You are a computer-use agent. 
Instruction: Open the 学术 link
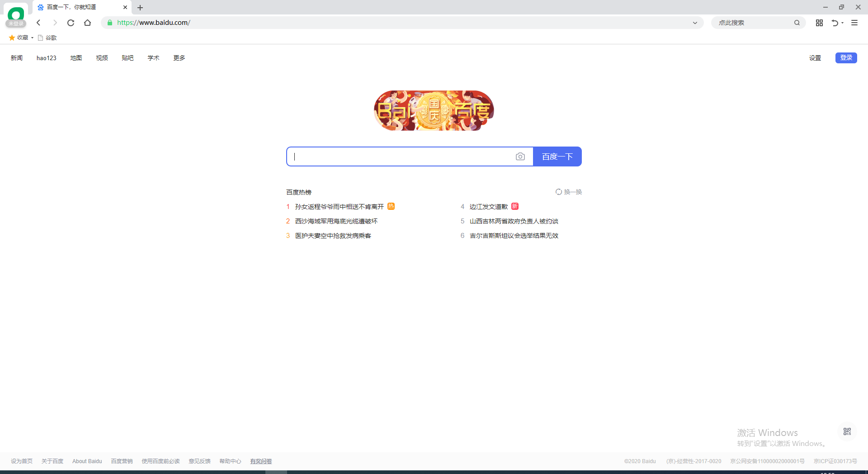(x=153, y=58)
